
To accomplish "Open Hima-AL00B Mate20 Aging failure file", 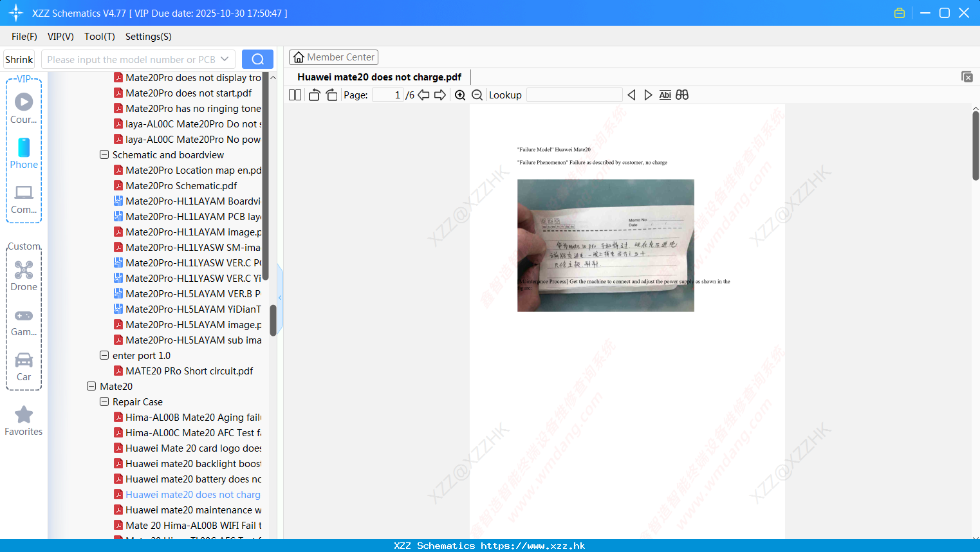I will click(x=188, y=417).
